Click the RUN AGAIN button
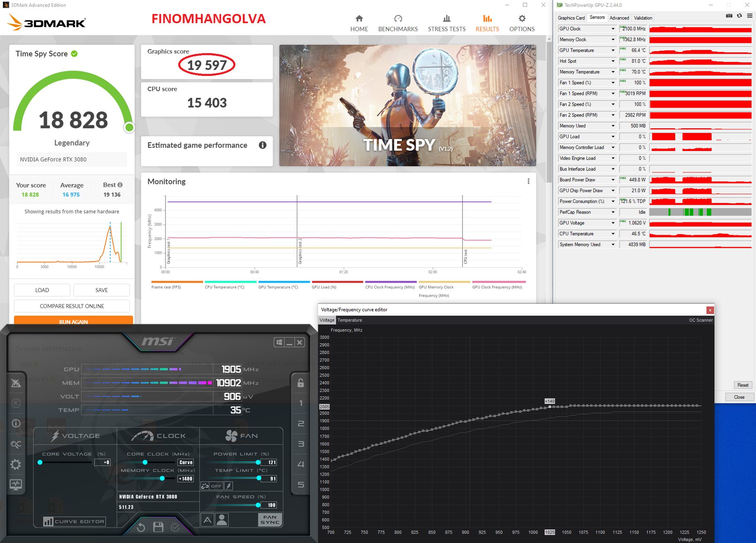Screen dimensions: 756x543 click(x=73, y=321)
